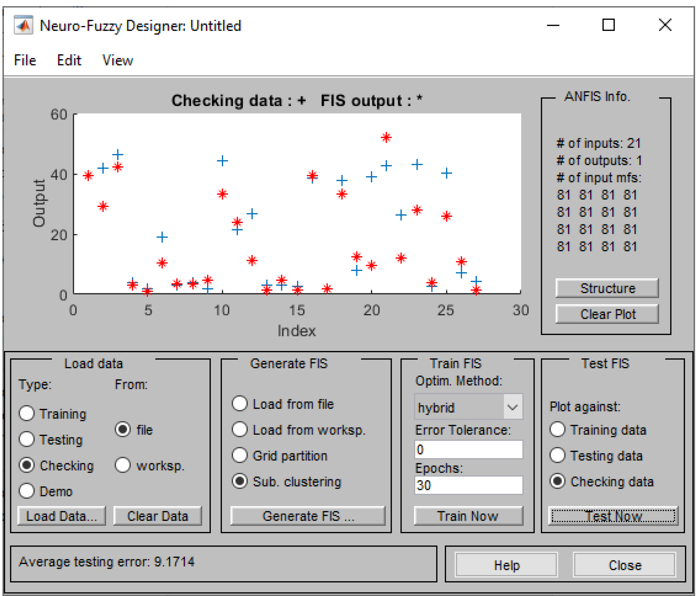The image size is (700, 596).
Task: Select the Training data type radio button
Action: (x=27, y=413)
